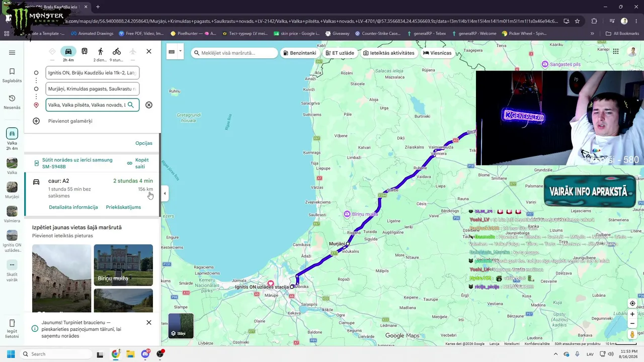Open Priekšskatījums route preview
The width and height of the screenshot is (644, 362).
point(123,207)
